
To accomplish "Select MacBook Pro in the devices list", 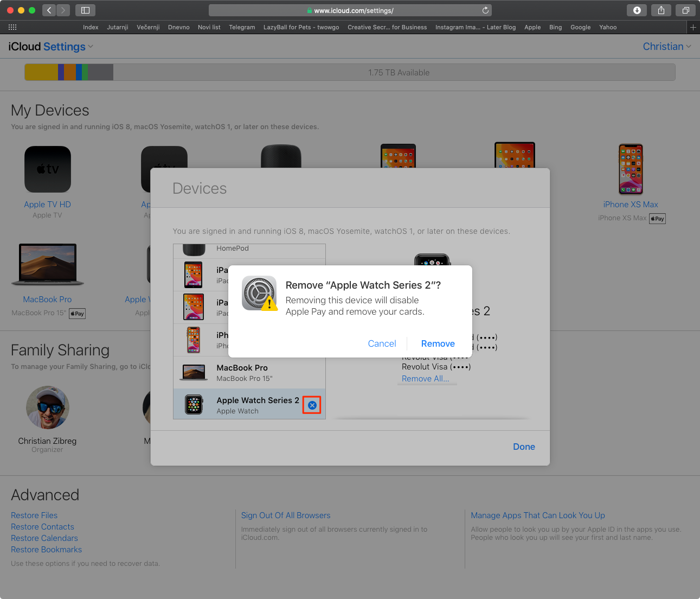I will [249, 372].
